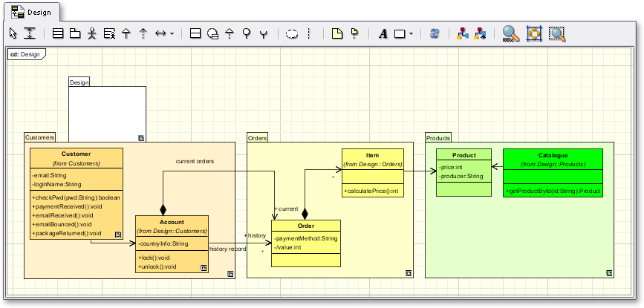Activate the zoom to region magnifier

(557, 33)
